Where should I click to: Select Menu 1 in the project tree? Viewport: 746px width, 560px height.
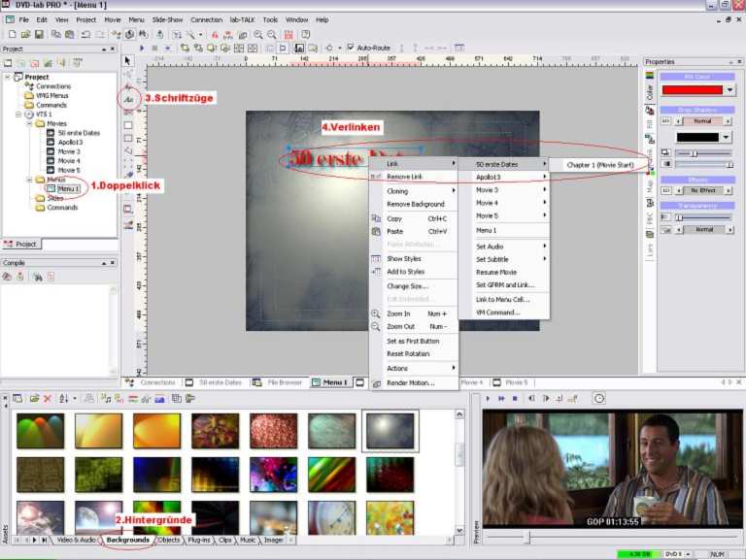point(68,188)
